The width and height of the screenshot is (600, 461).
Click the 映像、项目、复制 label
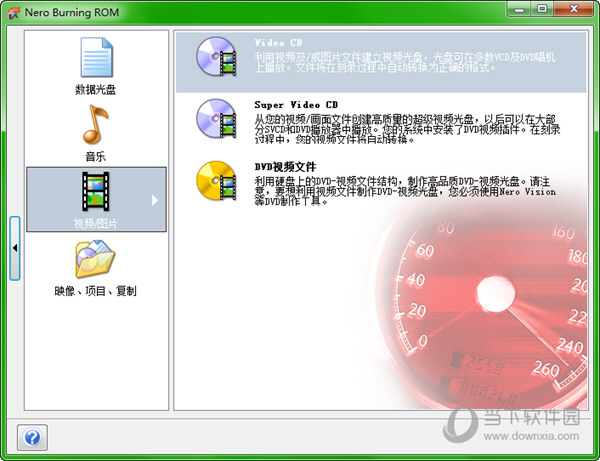pyautogui.click(x=95, y=291)
